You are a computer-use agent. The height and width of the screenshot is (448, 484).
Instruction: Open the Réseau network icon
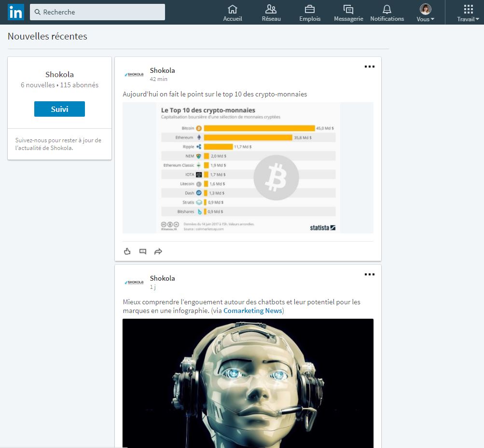click(x=271, y=10)
